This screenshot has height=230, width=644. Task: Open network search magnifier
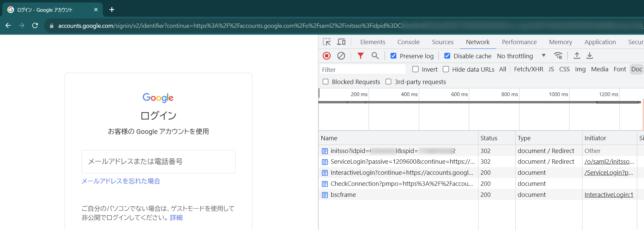click(375, 56)
